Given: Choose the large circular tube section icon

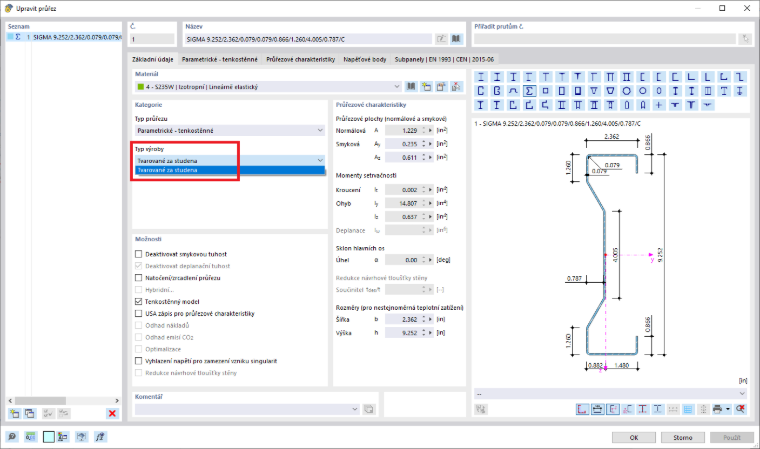Looking at the screenshot, I should [x=627, y=91].
